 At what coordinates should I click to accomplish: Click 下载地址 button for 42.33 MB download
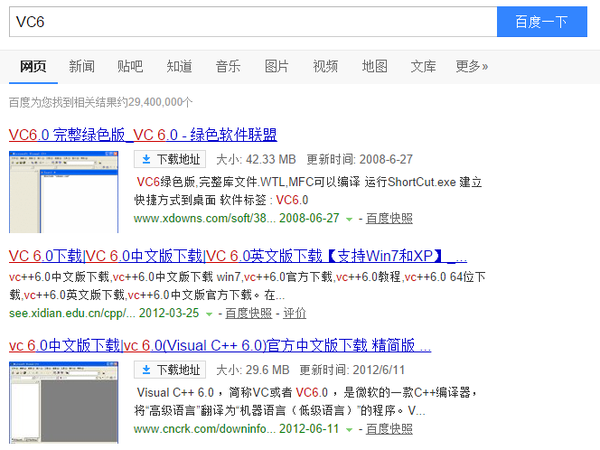click(170, 159)
